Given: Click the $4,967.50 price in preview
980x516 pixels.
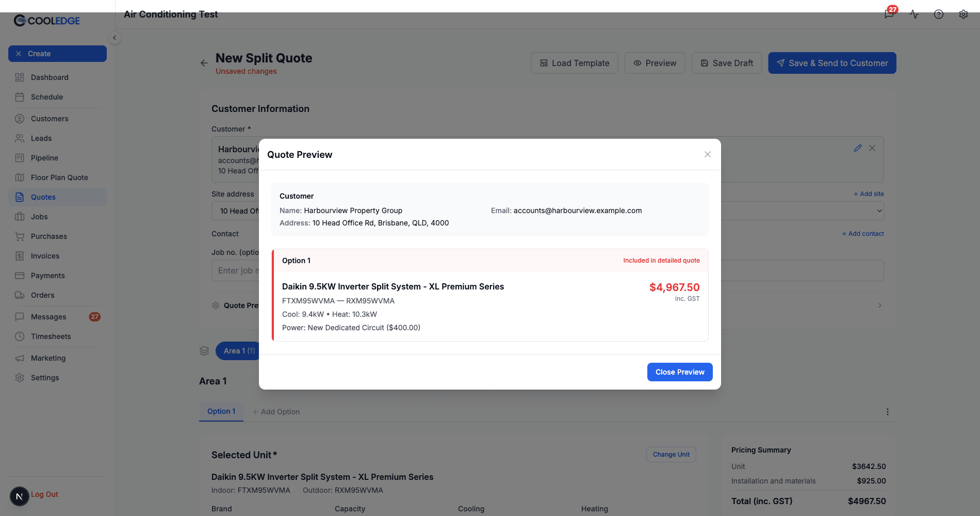Looking at the screenshot, I should tap(675, 287).
